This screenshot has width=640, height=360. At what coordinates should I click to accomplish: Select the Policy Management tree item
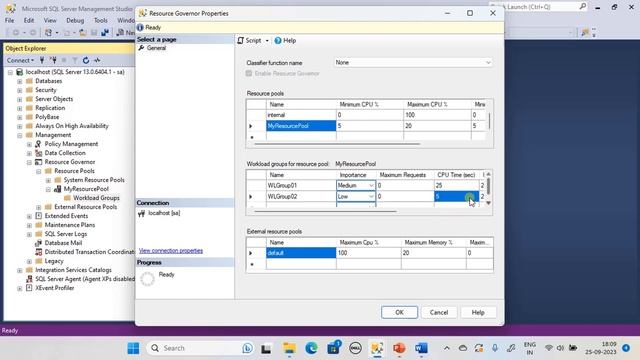(x=71, y=144)
